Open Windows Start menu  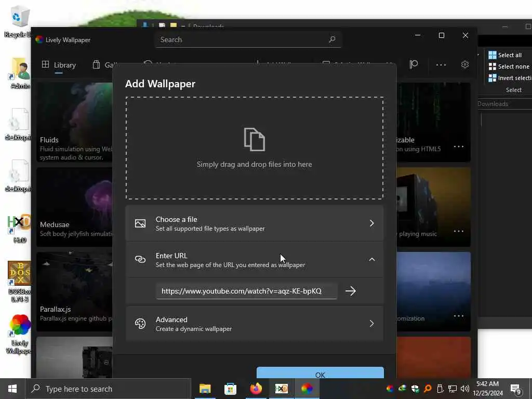pos(12,389)
